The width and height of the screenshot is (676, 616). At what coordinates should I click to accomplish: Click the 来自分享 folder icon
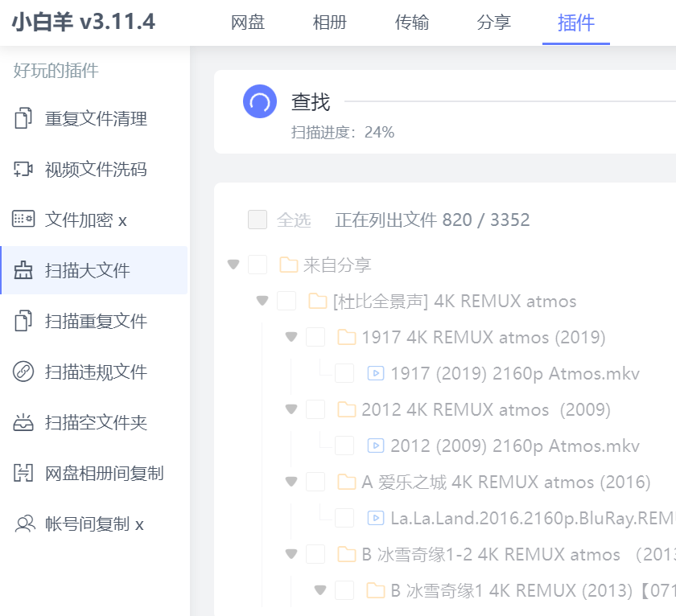click(x=288, y=265)
